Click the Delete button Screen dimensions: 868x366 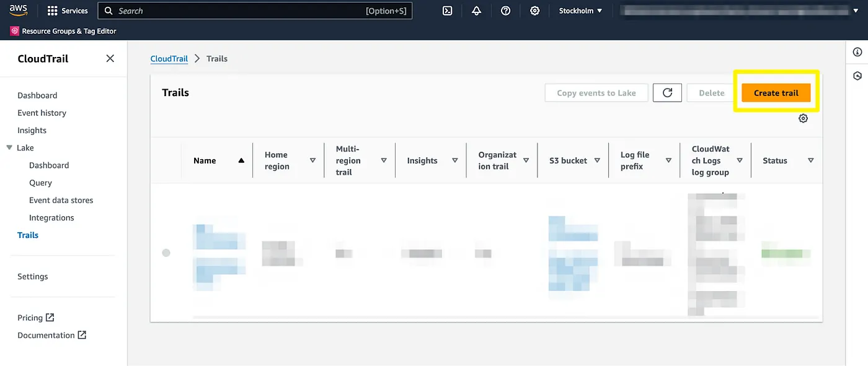(x=712, y=93)
